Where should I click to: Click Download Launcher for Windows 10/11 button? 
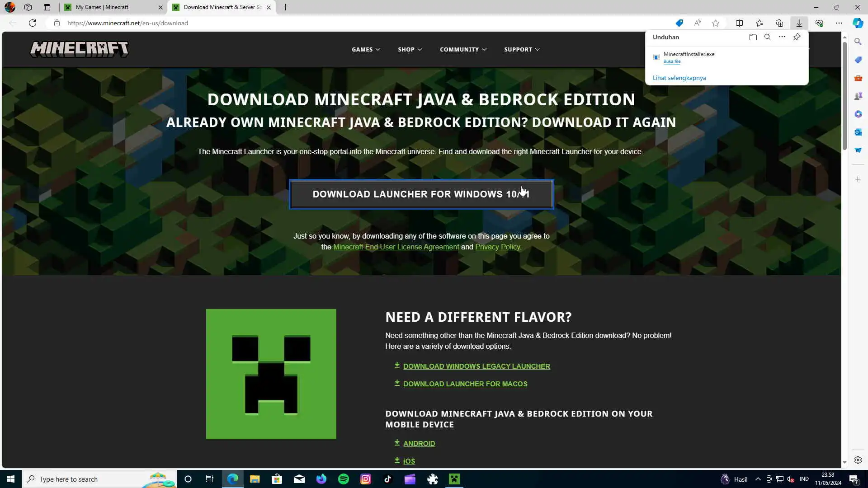(421, 194)
